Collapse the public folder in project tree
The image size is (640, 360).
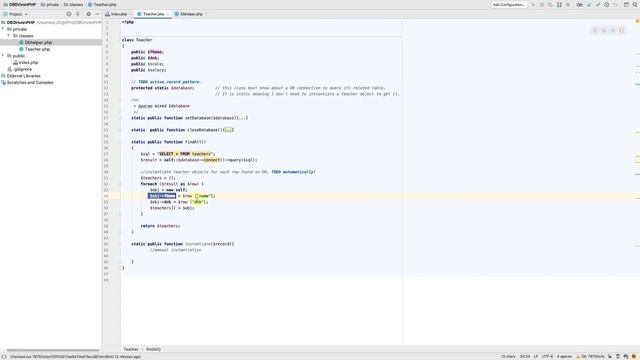click(x=3, y=56)
